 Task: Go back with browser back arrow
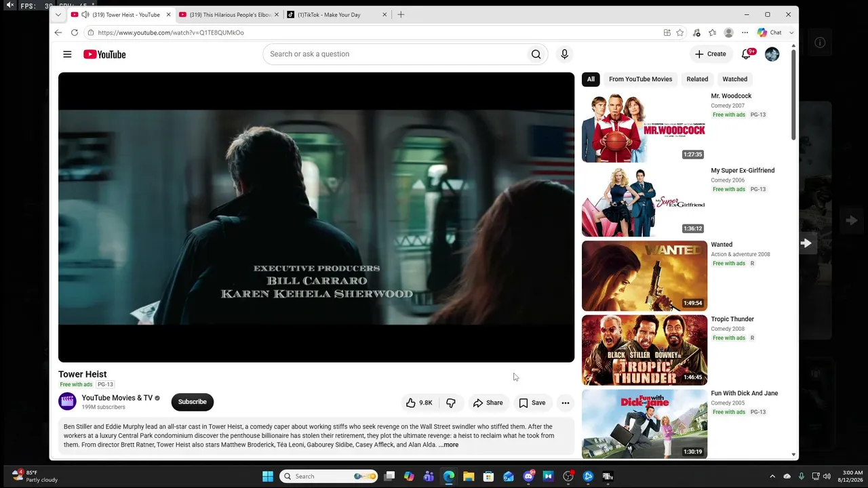pyautogui.click(x=58, y=33)
